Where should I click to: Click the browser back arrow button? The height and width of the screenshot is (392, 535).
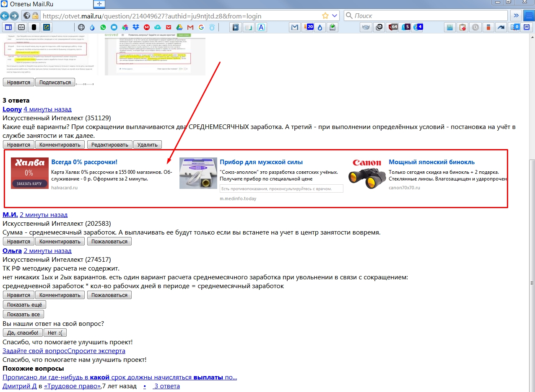coord(5,16)
